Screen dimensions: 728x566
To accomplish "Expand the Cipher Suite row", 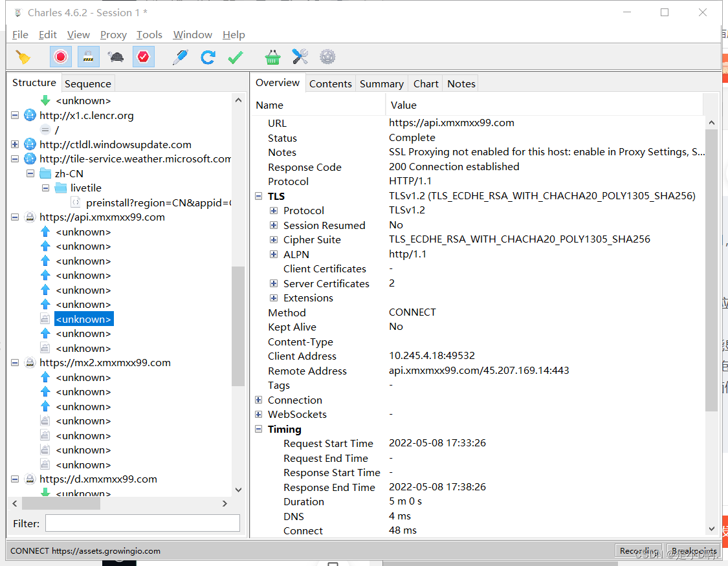I will (x=274, y=240).
